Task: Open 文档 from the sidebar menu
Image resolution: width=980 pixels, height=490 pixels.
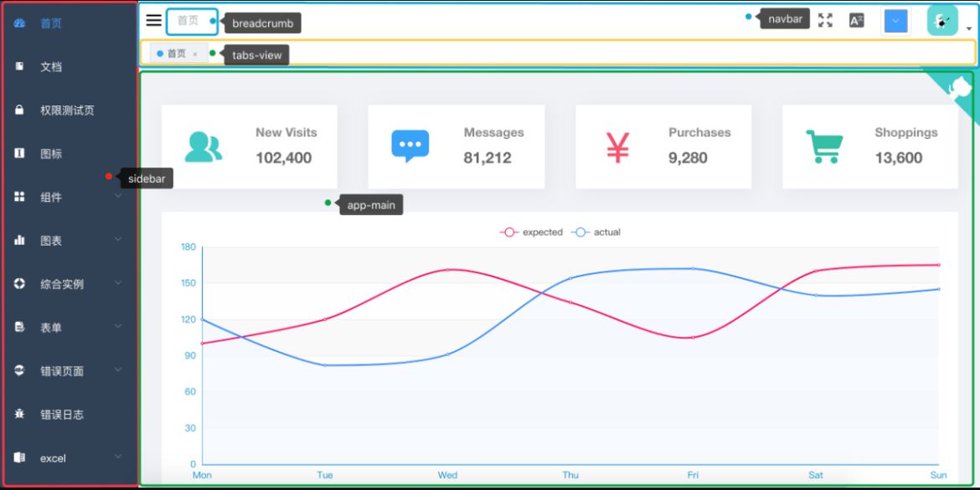Action: (x=51, y=67)
